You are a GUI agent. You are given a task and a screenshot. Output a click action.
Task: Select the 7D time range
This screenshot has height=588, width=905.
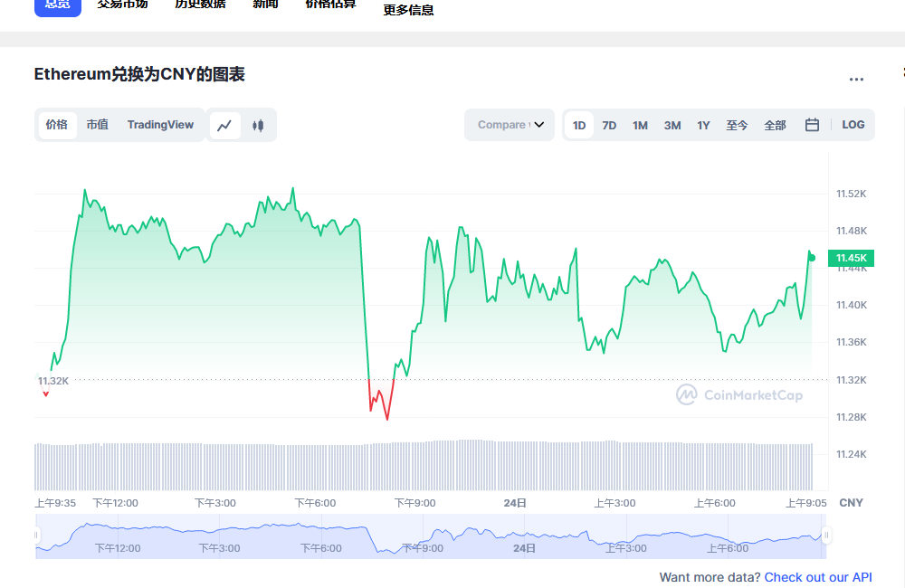coord(609,125)
